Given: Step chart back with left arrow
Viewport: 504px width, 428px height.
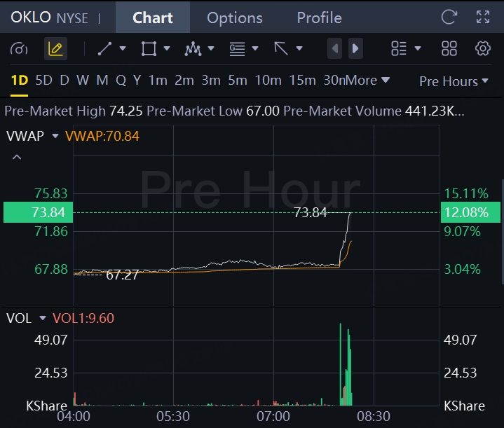Looking at the screenshot, I should point(334,48).
